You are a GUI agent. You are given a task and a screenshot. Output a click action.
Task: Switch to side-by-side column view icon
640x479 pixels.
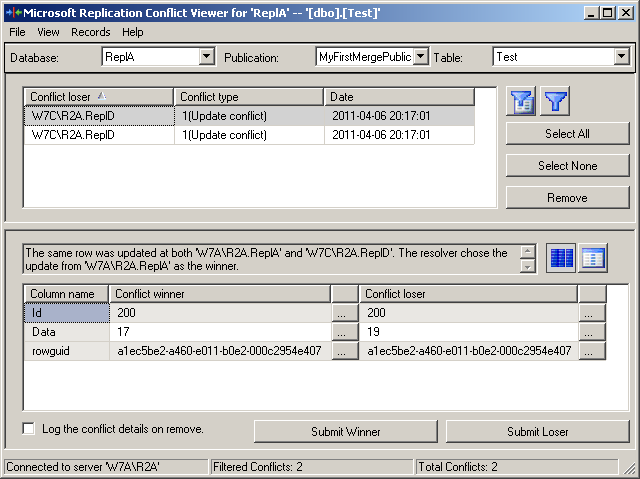click(561, 258)
